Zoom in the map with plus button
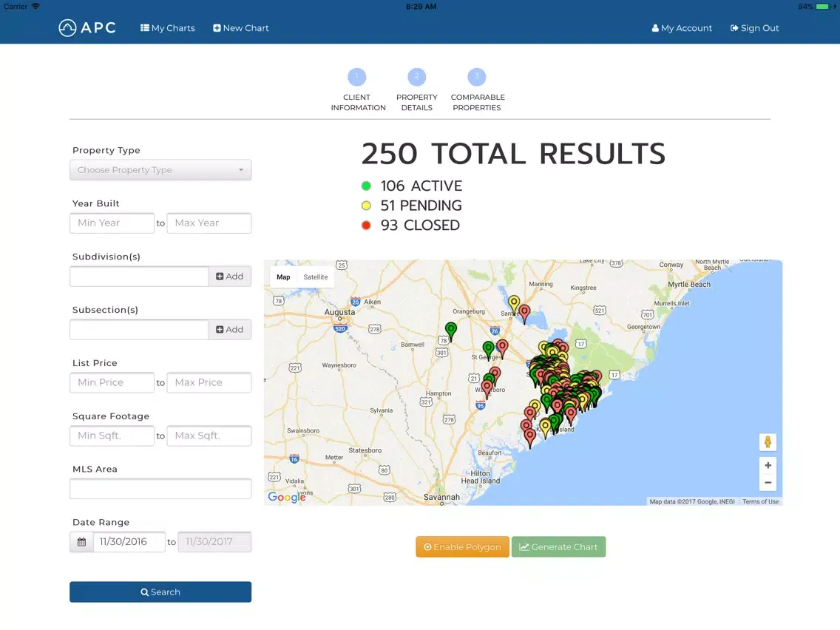Image resolution: width=840 pixels, height=630 pixels. pyautogui.click(x=768, y=466)
